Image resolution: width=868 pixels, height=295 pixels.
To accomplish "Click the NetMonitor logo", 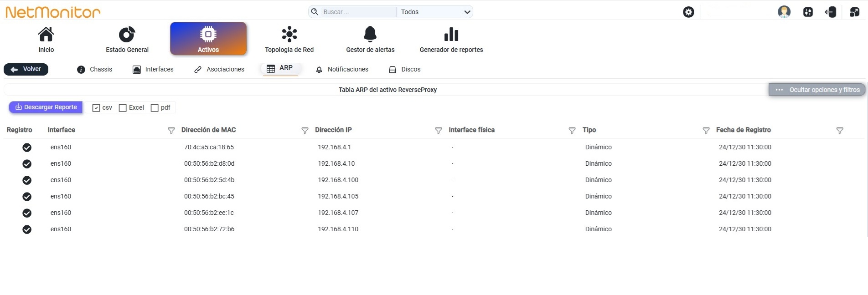I will [x=53, y=12].
